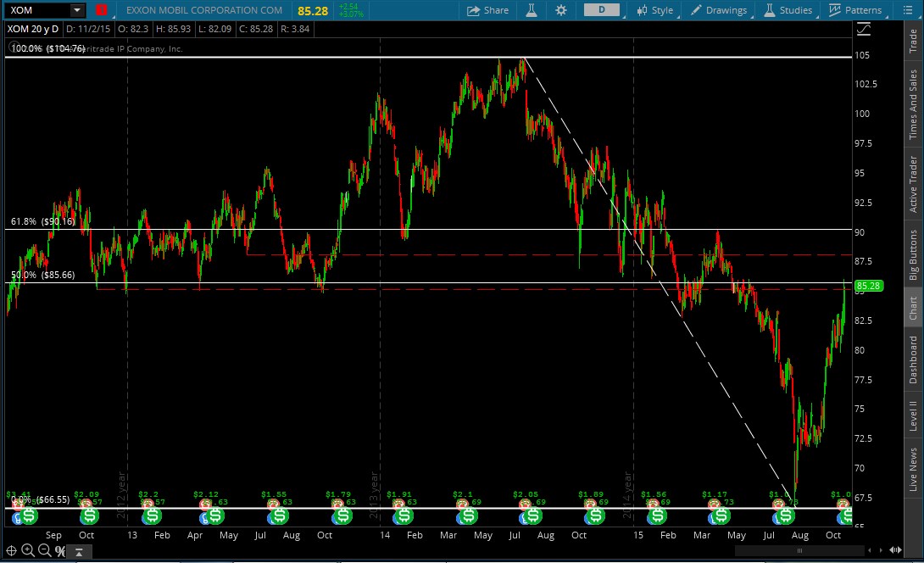
Task: Click the green 85.28 price bubble
Action: click(869, 286)
